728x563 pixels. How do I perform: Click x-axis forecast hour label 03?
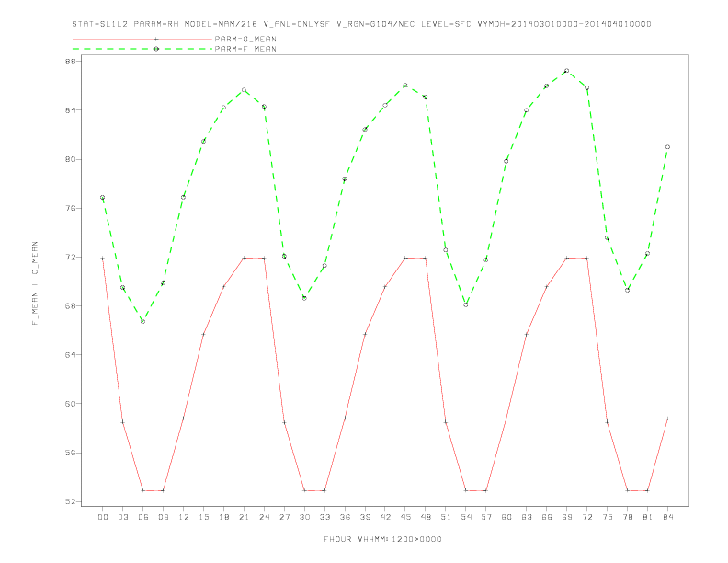tap(123, 517)
